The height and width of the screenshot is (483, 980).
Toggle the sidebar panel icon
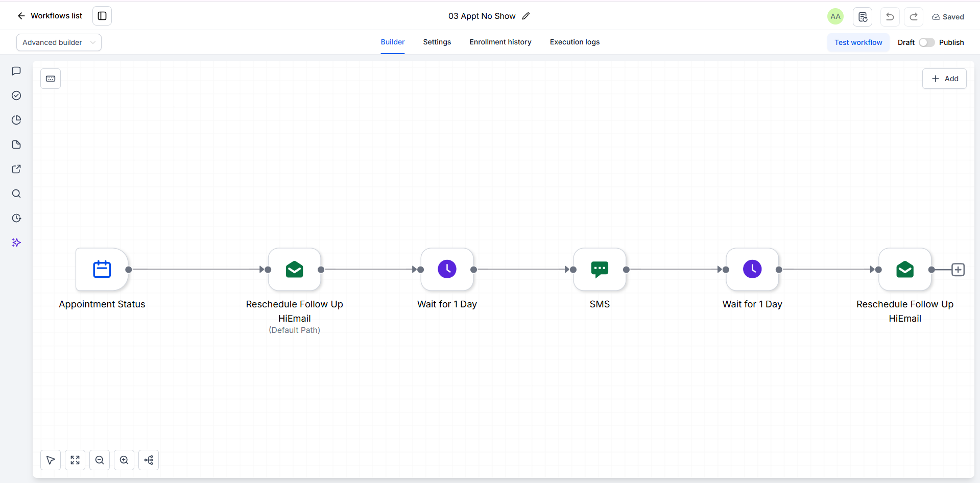102,16
